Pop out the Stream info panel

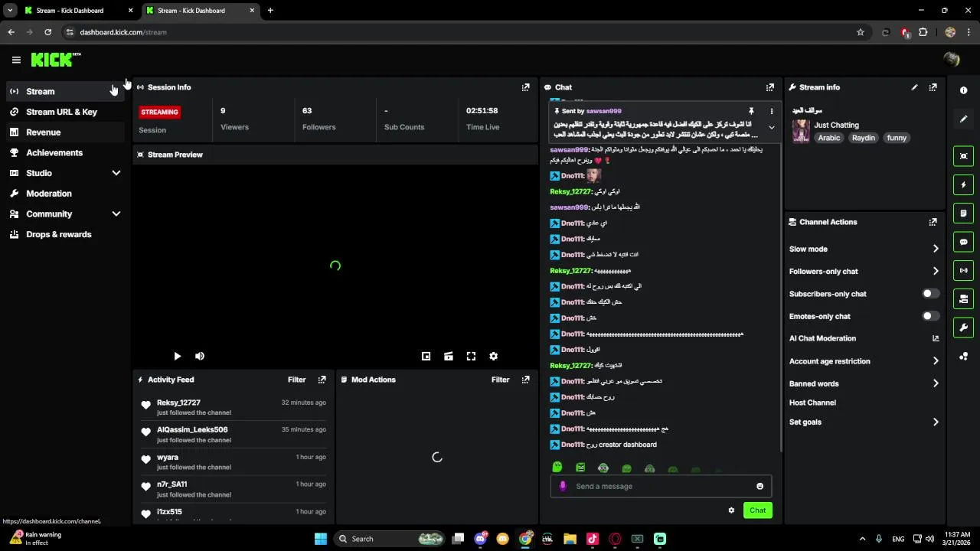click(933, 87)
